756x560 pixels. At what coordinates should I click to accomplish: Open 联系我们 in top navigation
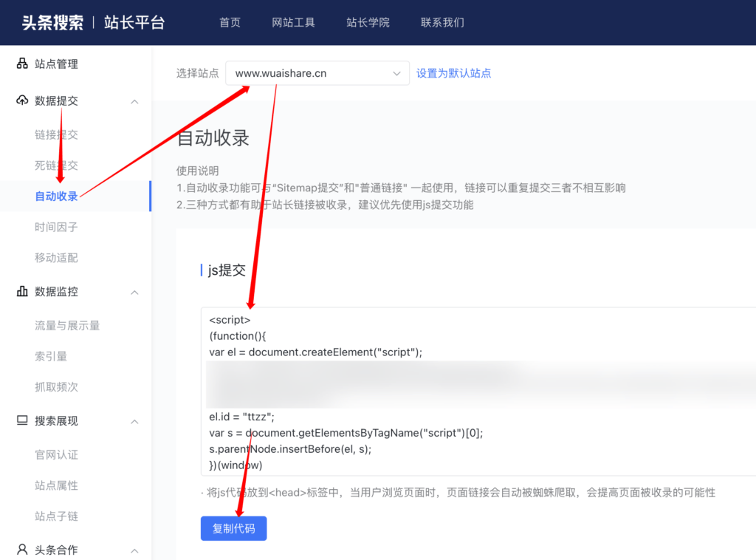click(x=442, y=23)
